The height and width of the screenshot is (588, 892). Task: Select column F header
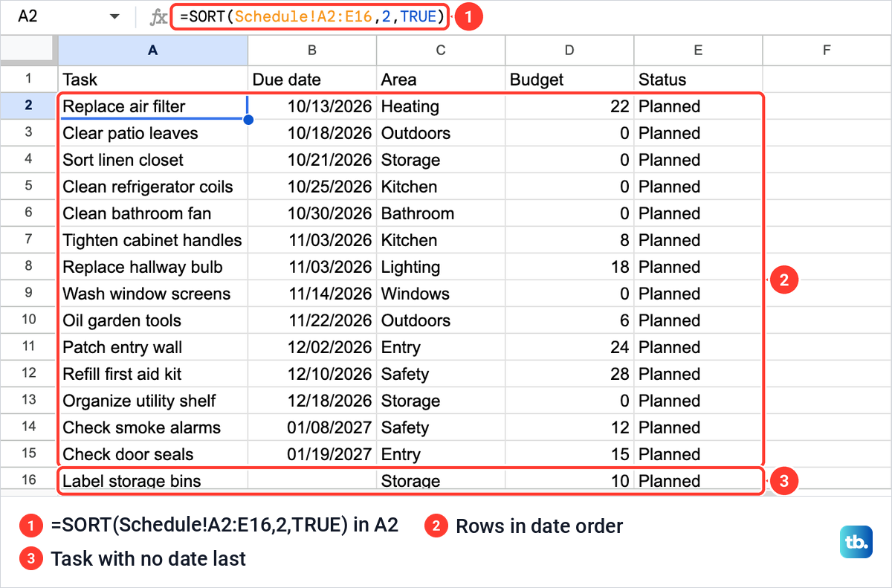pos(827,50)
